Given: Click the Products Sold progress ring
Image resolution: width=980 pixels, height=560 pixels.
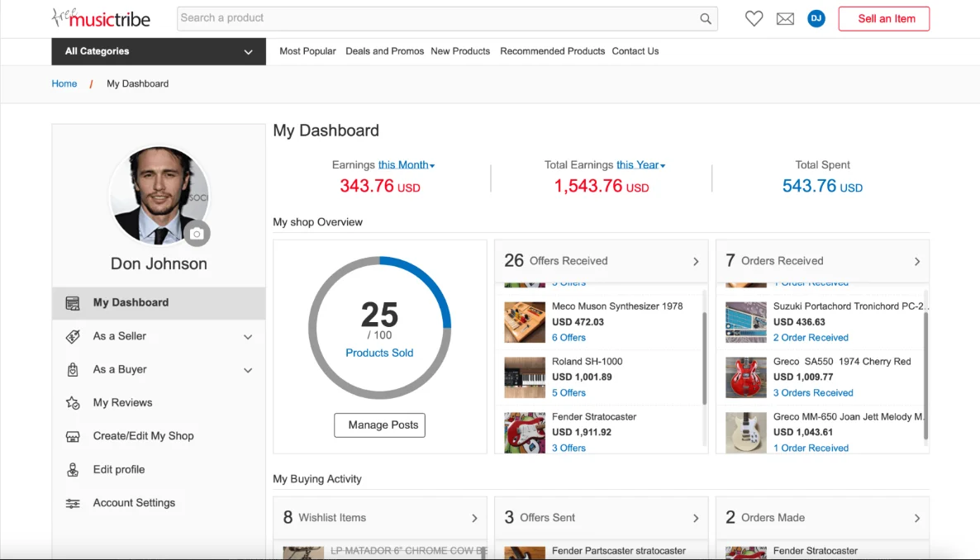Looking at the screenshot, I should 379,328.
